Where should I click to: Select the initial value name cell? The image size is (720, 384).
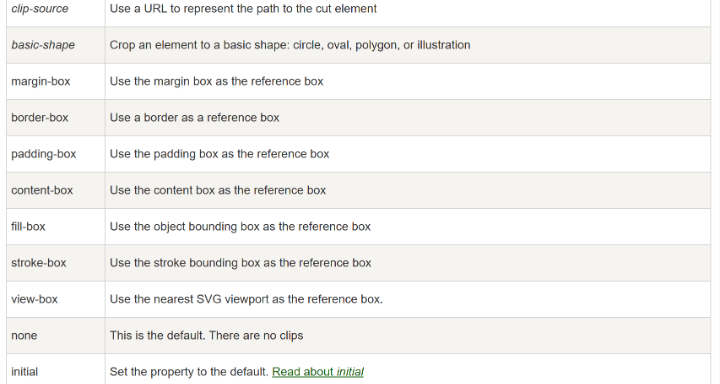[x=56, y=369]
